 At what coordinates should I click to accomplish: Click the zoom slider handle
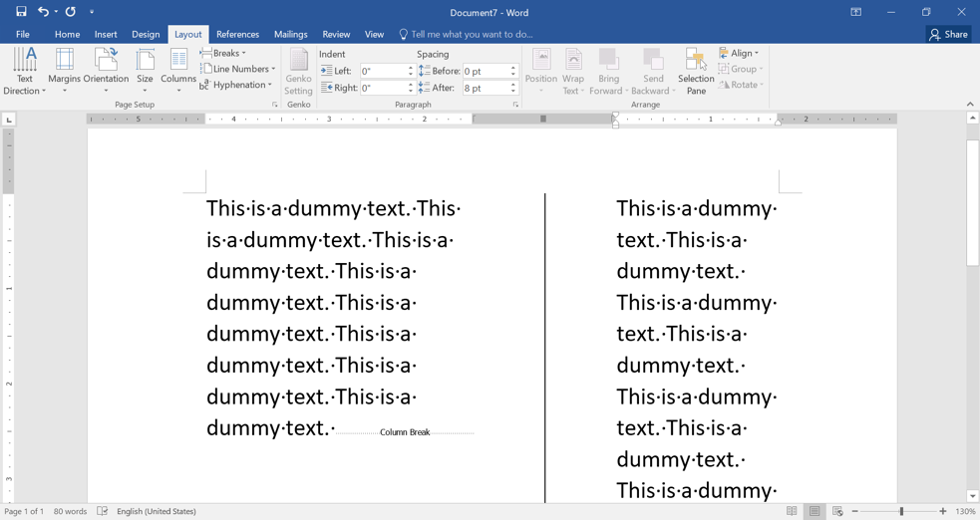(901, 511)
